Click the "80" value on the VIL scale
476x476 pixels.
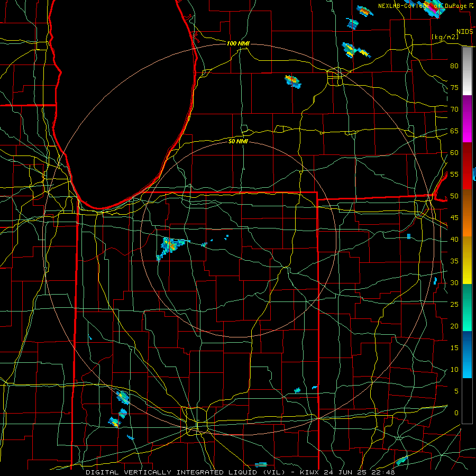(454, 66)
